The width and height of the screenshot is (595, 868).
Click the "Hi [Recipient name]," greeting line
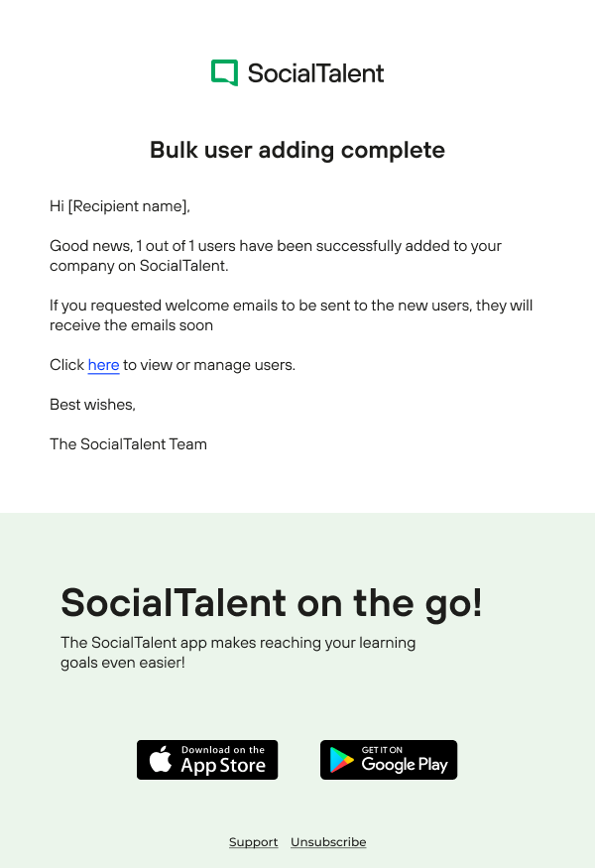click(119, 206)
